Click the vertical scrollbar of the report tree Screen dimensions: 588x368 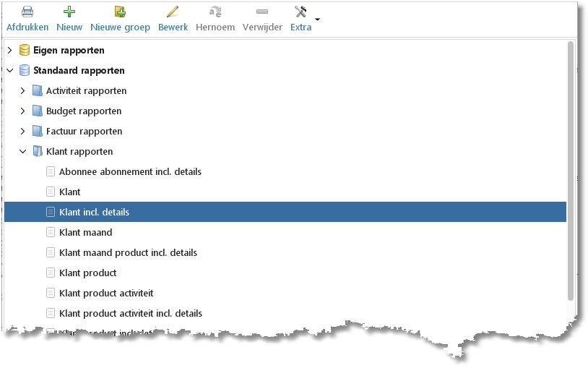[571, 171]
